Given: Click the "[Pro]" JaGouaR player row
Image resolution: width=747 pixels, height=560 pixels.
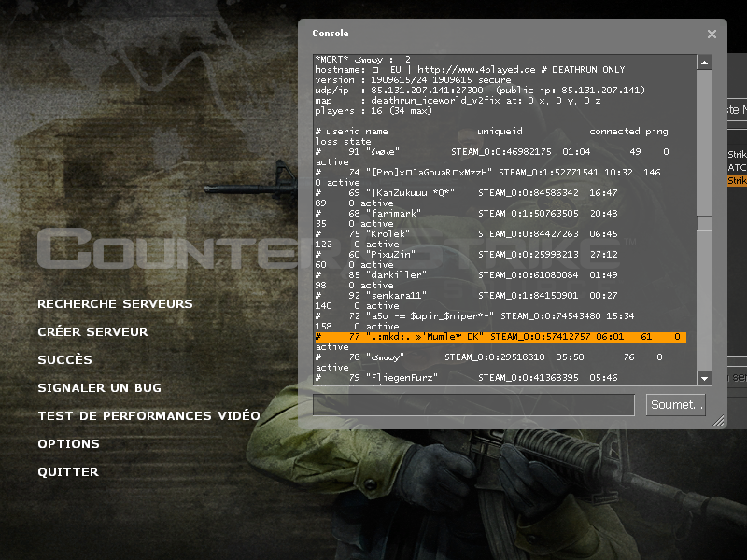Looking at the screenshot, I should (487, 173).
